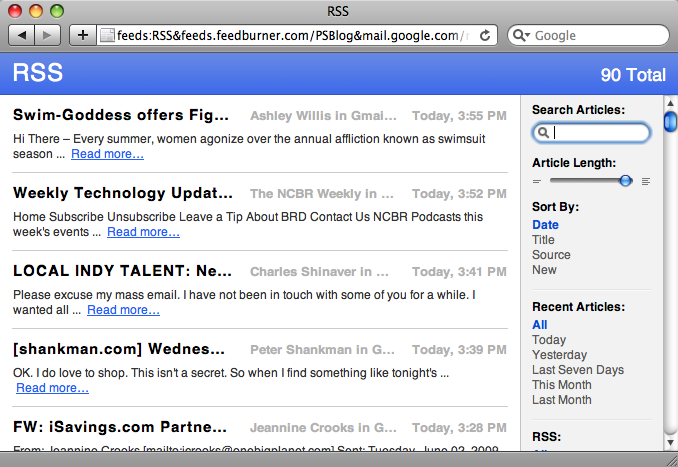This screenshot has width=678, height=467.
Task: Click the magnifier in Search Articles field
Action: 543,132
